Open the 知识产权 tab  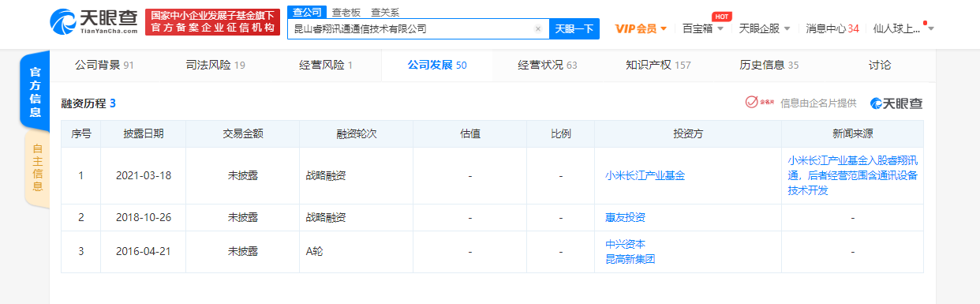[658, 65]
